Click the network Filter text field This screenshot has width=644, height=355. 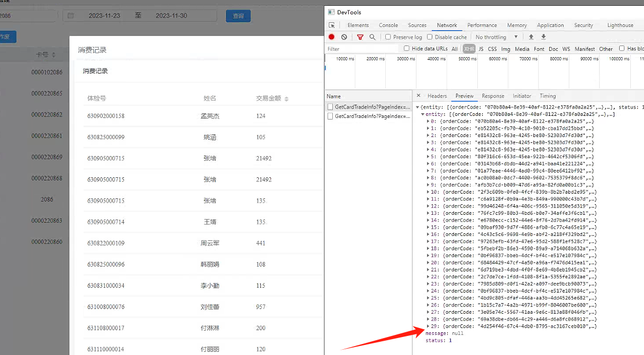point(362,49)
